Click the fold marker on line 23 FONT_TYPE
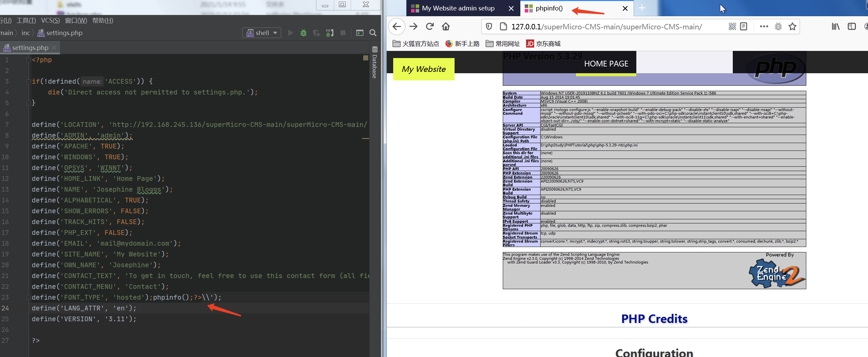Image resolution: width=868 pixels, height=357 pixels. coord(29,297)
